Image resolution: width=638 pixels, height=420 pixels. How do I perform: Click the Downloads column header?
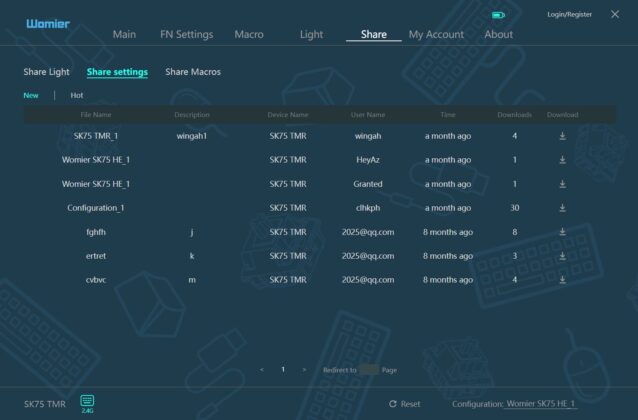(x=514, y=115)
